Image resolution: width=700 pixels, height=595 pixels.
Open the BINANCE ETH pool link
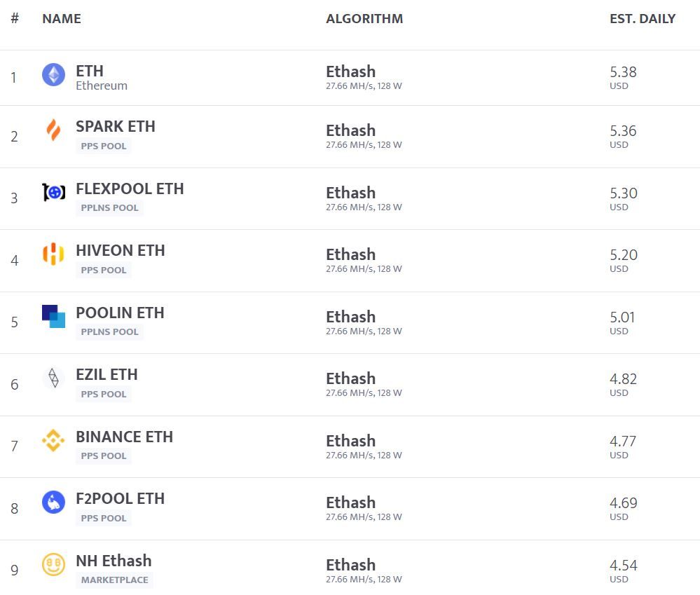(125, 437)
